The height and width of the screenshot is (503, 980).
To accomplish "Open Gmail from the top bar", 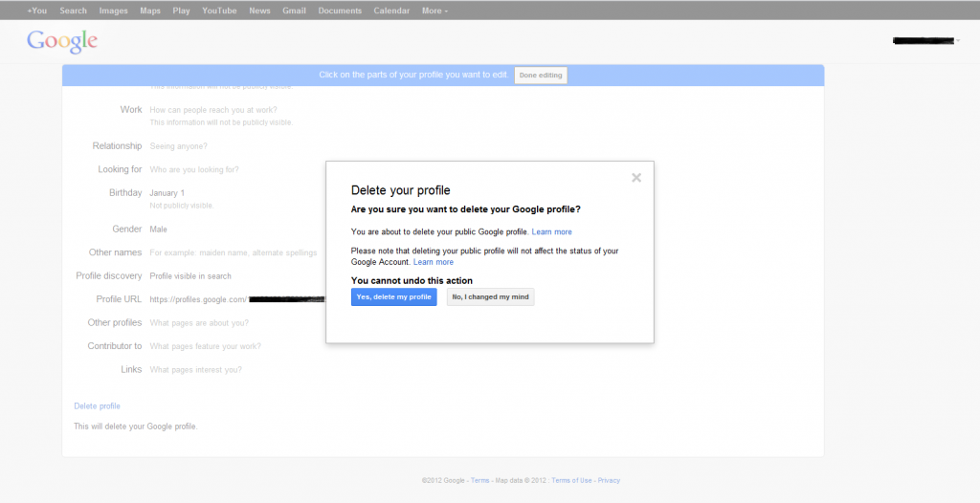I will coord(294,11).
